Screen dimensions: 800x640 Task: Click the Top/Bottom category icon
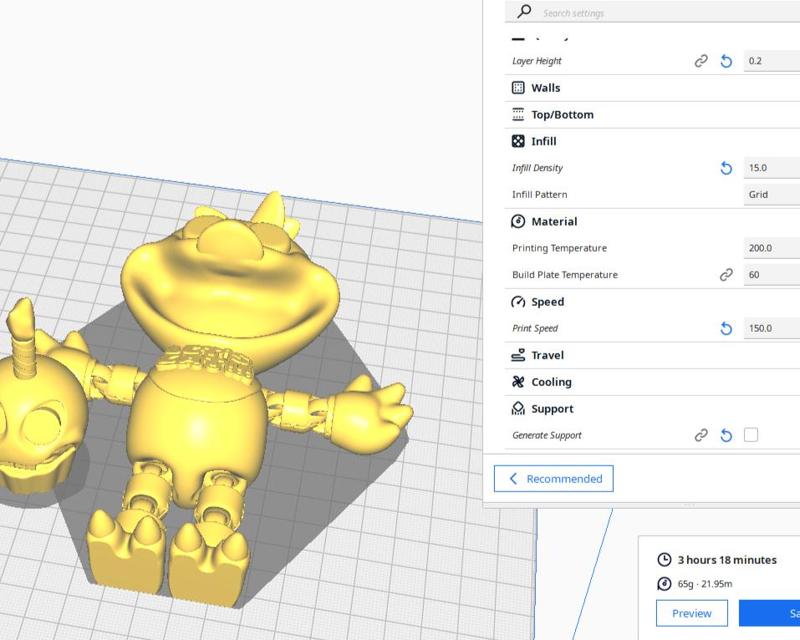(518, 114)
